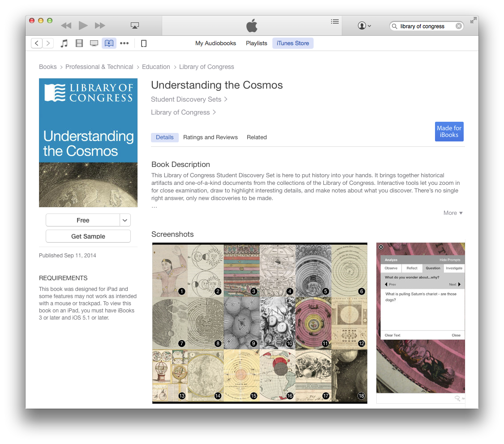Open the Education breadcrumb link

point(156,67)
